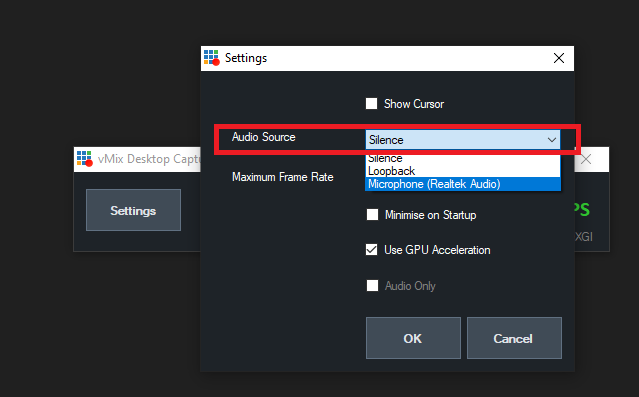The image size is (639, 397).
Task: Close the vMix Desktop Capture window
Action: (586, 159)
